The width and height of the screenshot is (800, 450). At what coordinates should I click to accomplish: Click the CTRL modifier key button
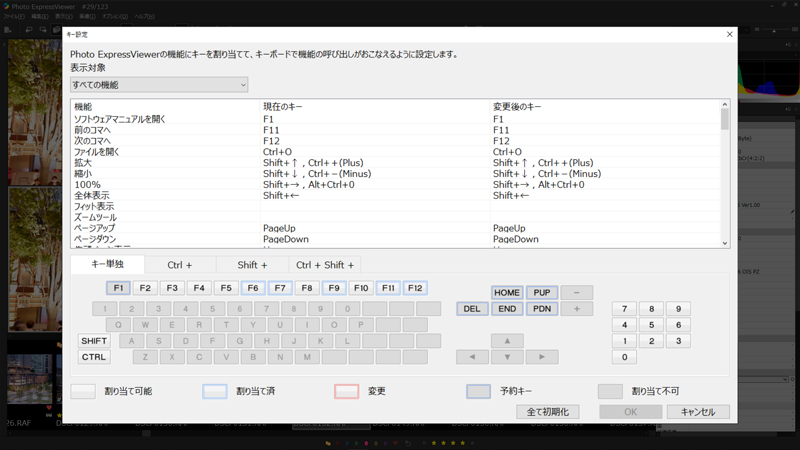click(x=94, y=357)
